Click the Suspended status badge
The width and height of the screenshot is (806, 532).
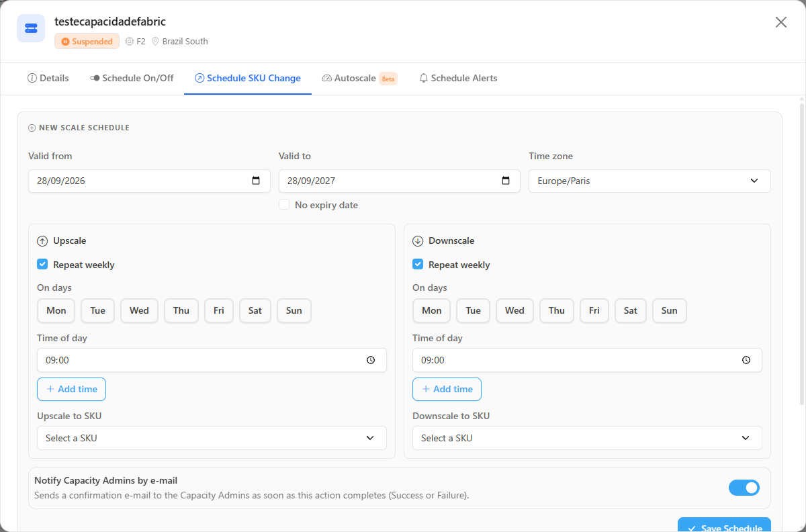tap(87, 42)
